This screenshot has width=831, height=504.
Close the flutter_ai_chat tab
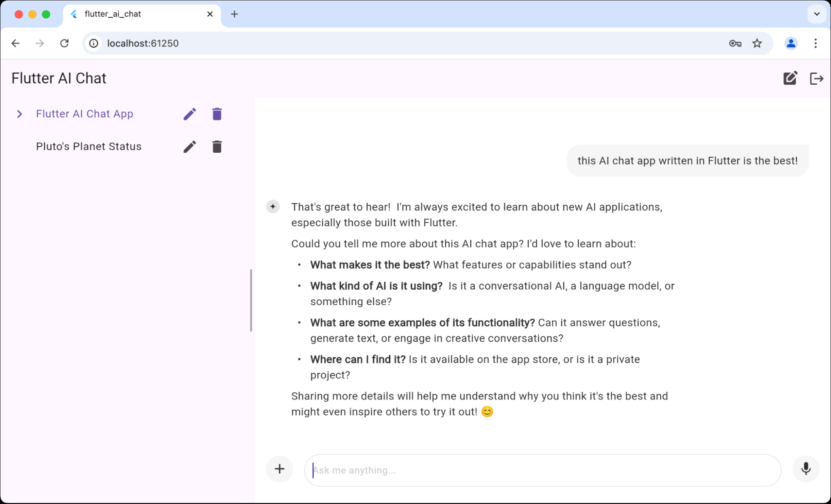(x=210, y=14)
